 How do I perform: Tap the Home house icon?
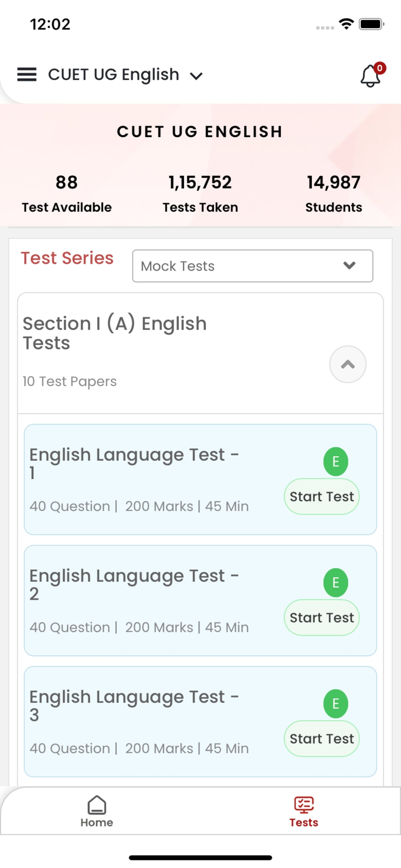(96, 805)
